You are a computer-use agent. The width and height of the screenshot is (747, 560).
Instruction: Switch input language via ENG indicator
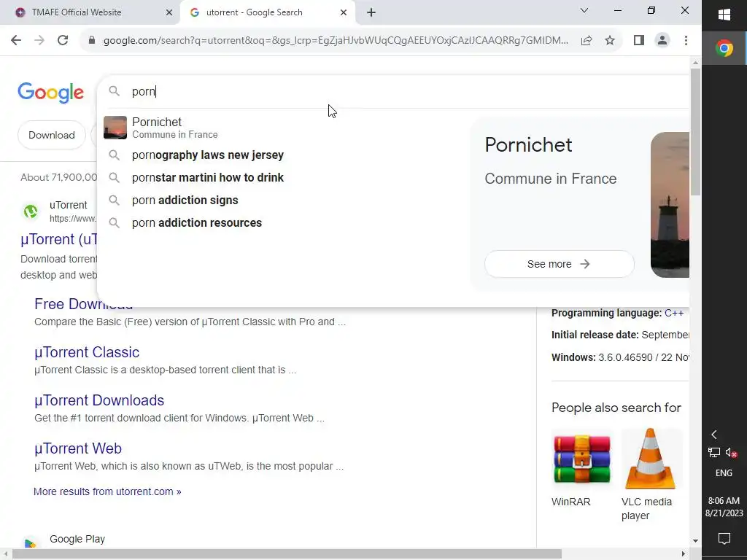[x=724, y=472]
